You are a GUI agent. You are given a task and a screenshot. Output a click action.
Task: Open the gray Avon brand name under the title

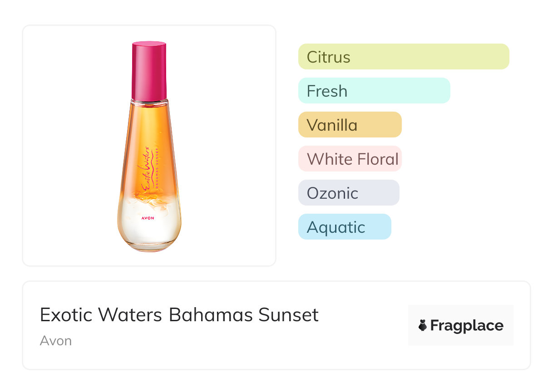point(55,341)
